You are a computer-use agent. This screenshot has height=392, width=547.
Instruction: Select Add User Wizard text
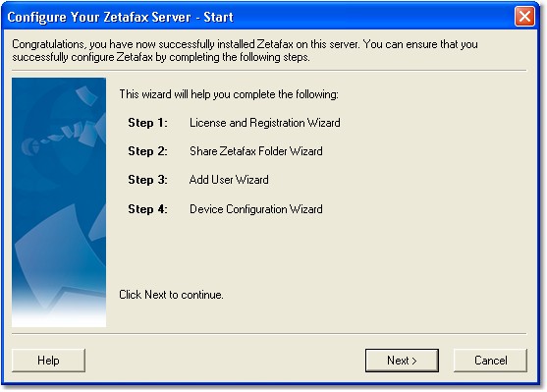(229, 180)
